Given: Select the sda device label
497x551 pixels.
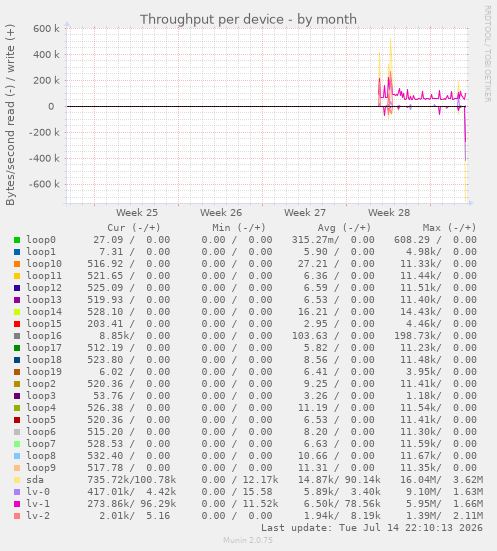Looking at the screenshot, I should (x=35, y=480).
